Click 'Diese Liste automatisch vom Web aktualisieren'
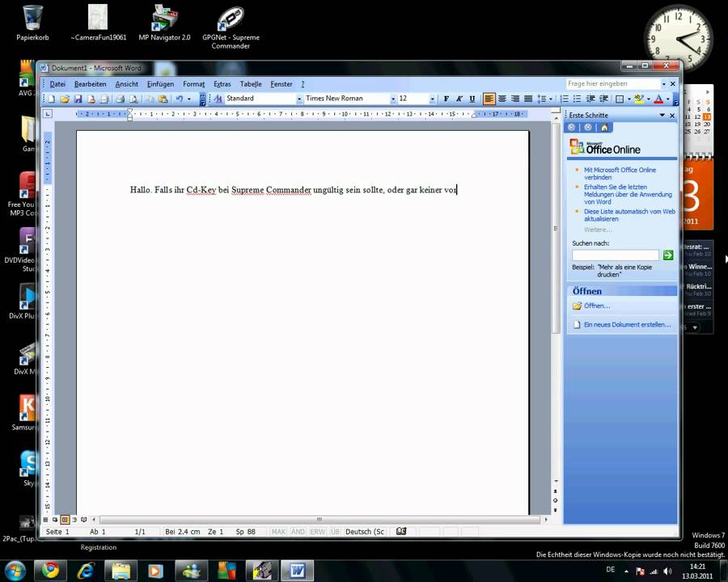Viewport: 728px width, 582px height. [629, 215]
